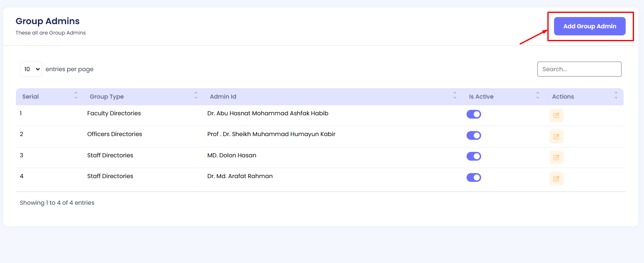Edit the MD. Dolon Hasan admin entry

[x=556, y=157]
